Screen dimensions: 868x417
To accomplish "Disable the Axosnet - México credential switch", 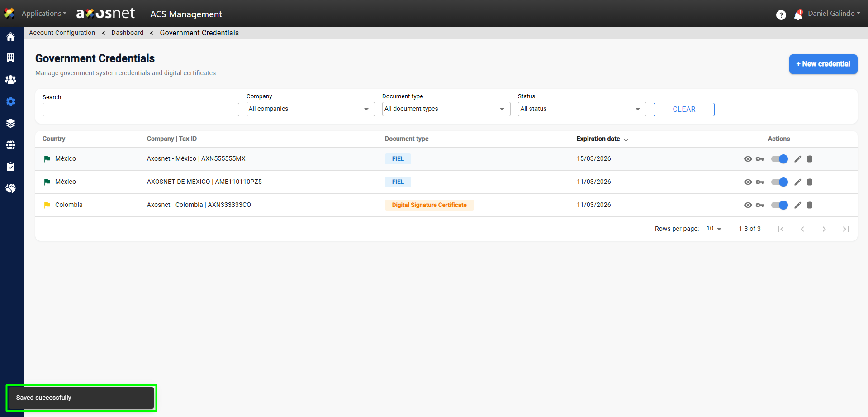I will 779,159.
